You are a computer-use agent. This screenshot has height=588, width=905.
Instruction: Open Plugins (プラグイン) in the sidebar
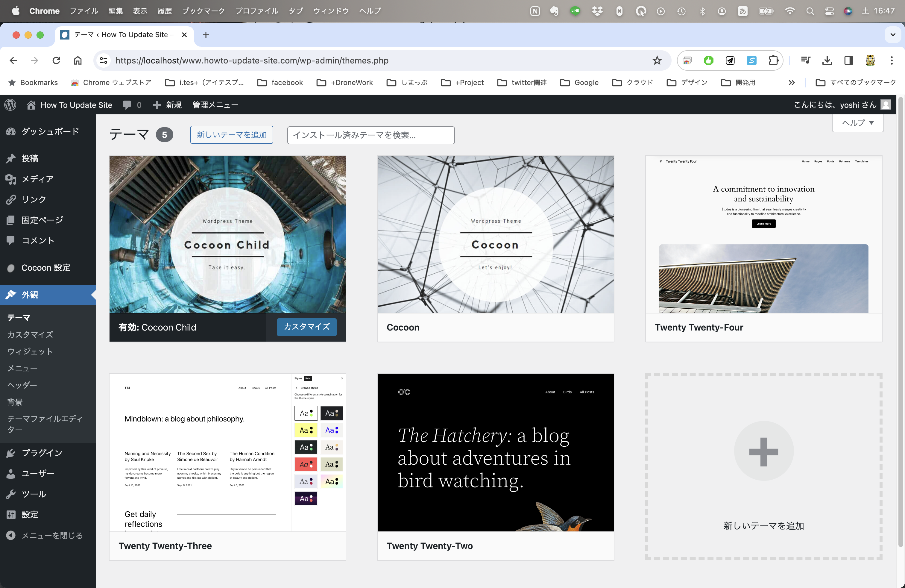(41, 453)
